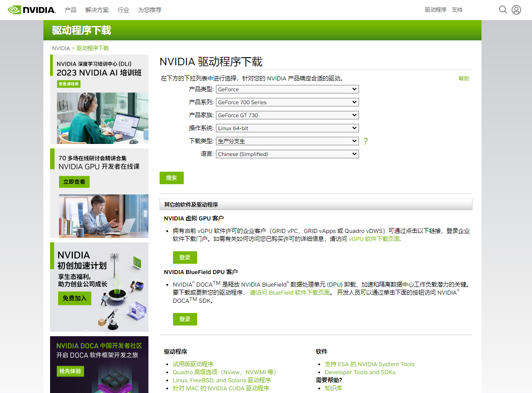The image size is (532, 393).
Task: Open the 操作系统 Linux 64-bit dropdown
Action: point(287,128)
